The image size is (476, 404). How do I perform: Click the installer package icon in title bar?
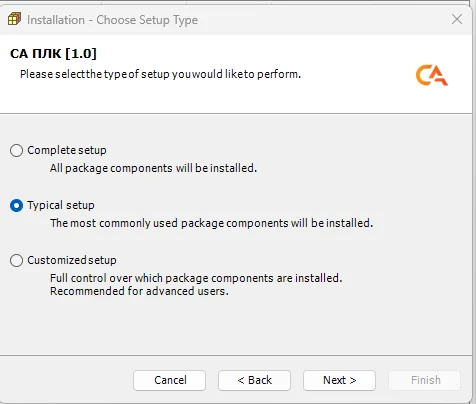[14, 19]
